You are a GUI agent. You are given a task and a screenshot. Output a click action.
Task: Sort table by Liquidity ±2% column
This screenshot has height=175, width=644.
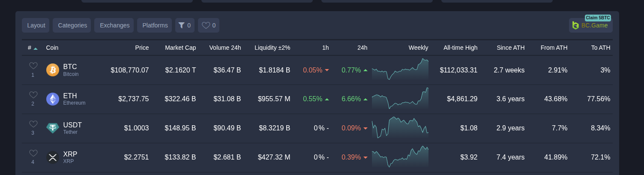(x=272, y=48)
